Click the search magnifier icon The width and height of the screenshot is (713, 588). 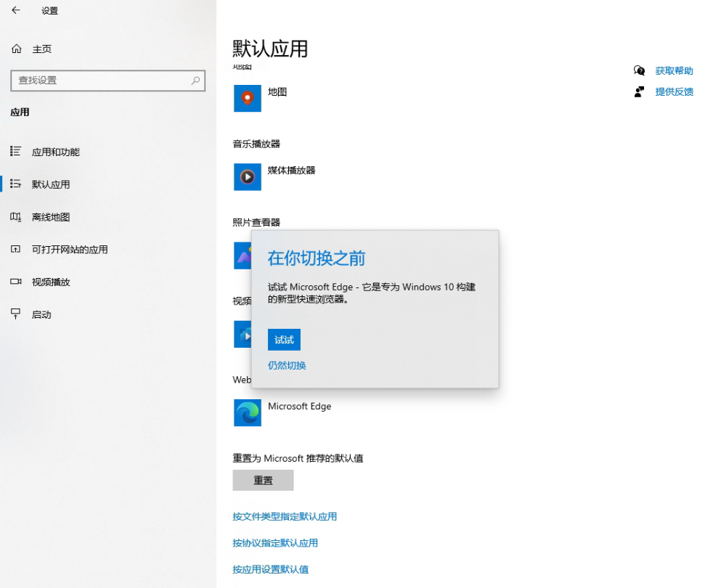tap(195, 81)
